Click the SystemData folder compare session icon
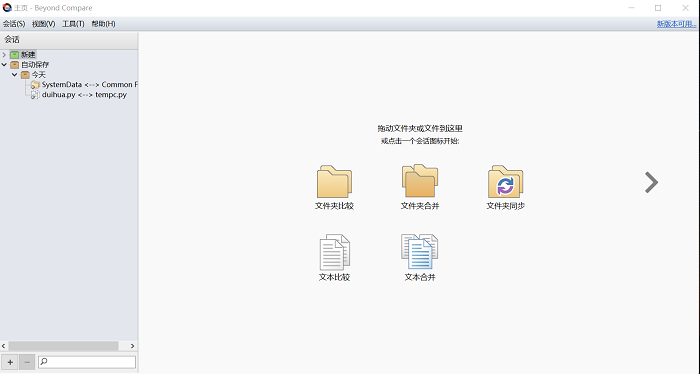The height and width of the screenshot is (374, 700). (35, 85)
